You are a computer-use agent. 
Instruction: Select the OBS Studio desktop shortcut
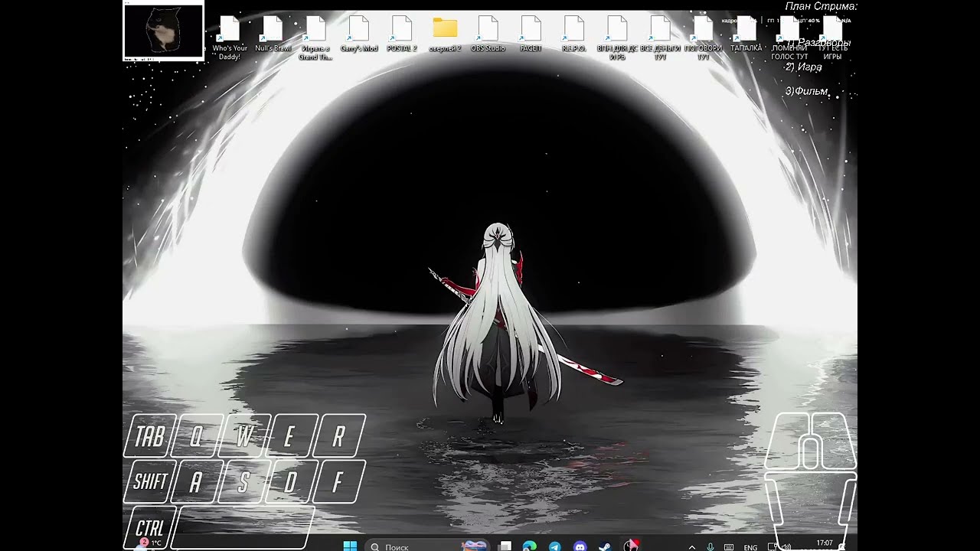click(x=488, y=34)
